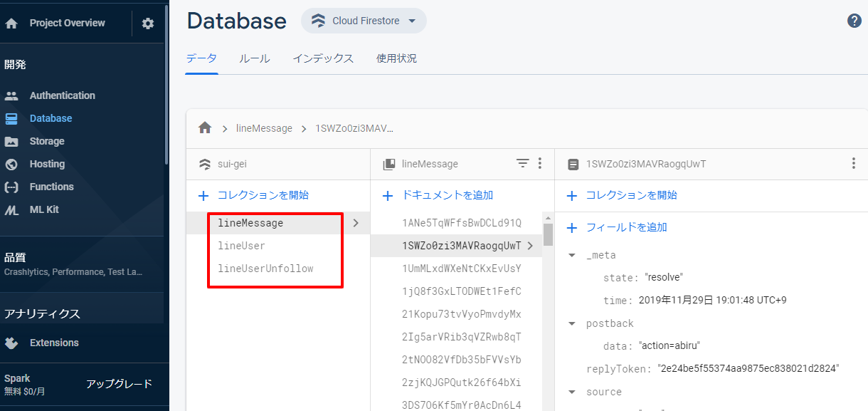Click コレクションを開始 under sui-gei
The height and width of the screenshot is (411, 868).
coord(263,195)
